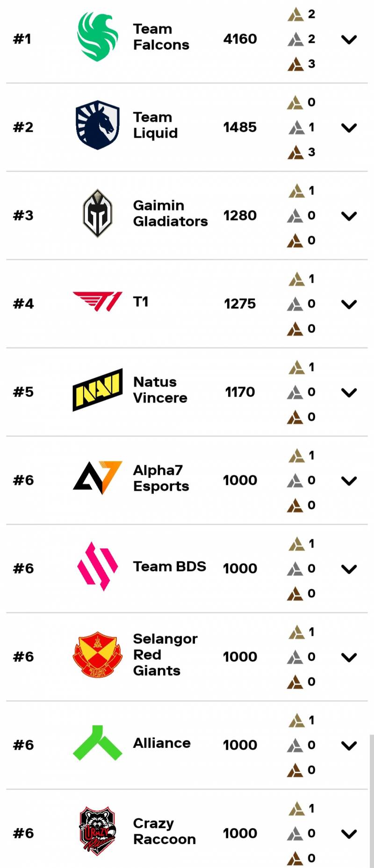Viewport: 374px width, 868px height.
Task: Click the Selangor Red Giants crest
Action: pos(97,655)
